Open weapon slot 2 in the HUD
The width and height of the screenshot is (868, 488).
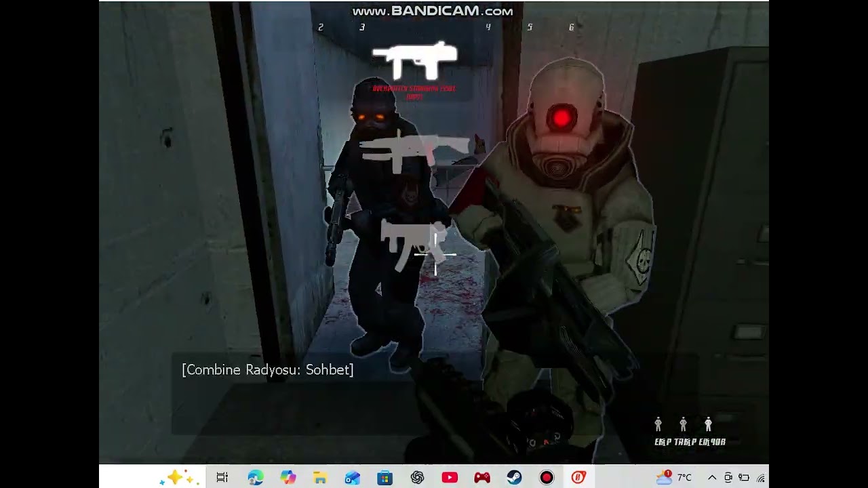coord(321,27)
